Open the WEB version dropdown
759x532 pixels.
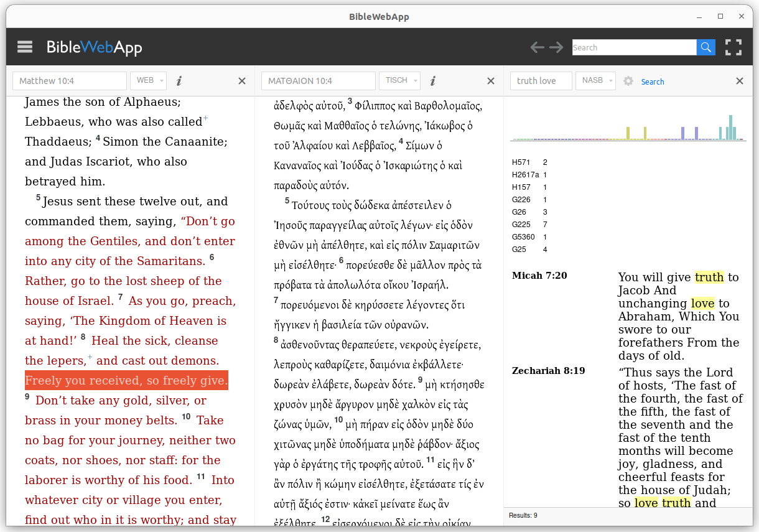148,81
